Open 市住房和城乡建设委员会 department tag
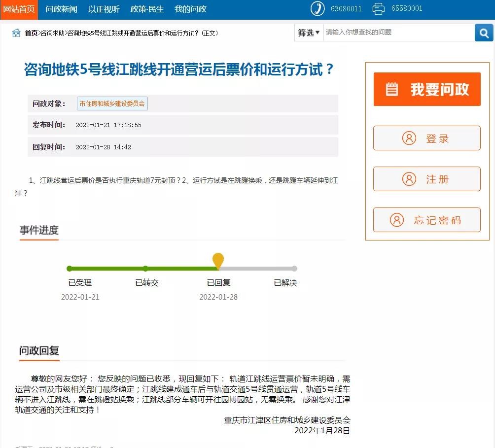Screen dimensions: 495x448 [x=112, y=103]
